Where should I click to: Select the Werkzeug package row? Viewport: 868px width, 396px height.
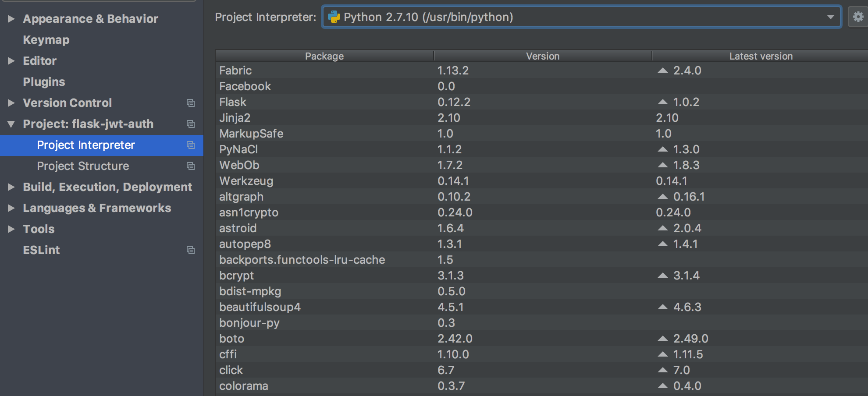[x=542, y=181]
